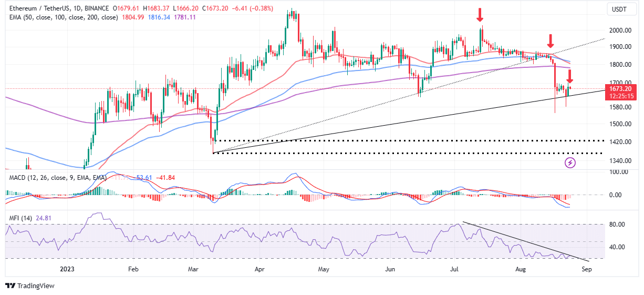Select the red arrow above the July peak

[x=480, y=15]
